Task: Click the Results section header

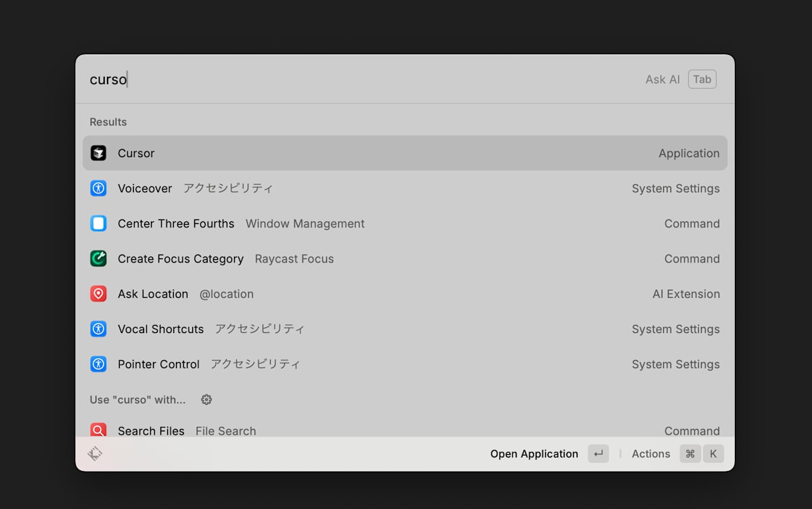Action: [x=108, y=122]
